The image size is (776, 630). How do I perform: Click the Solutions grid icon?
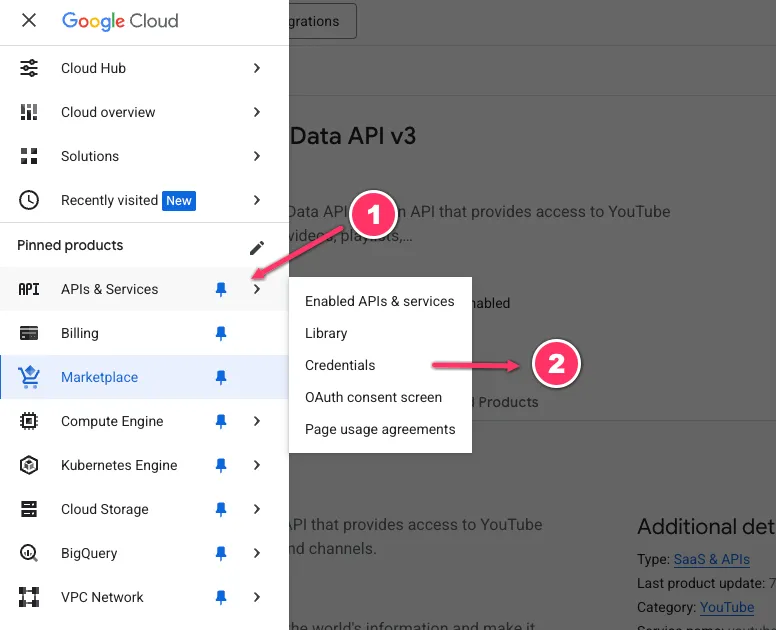coord(29,156)
